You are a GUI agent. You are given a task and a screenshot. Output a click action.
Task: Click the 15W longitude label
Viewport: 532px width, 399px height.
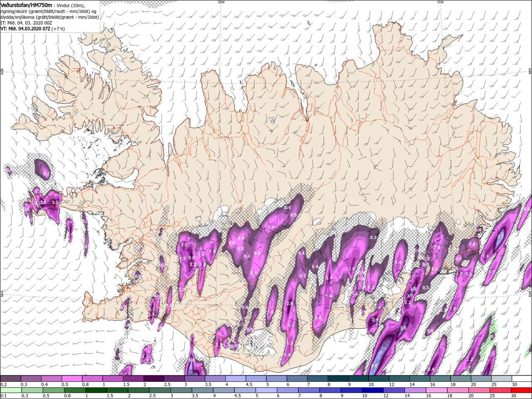coord(440,2)
